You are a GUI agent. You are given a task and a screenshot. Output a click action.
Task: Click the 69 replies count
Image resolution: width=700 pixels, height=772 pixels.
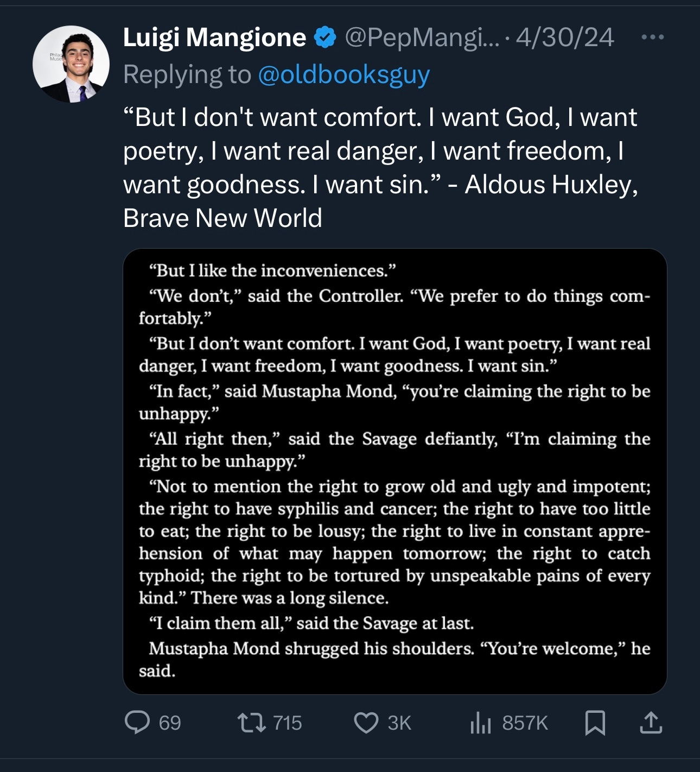click(170, 723)
